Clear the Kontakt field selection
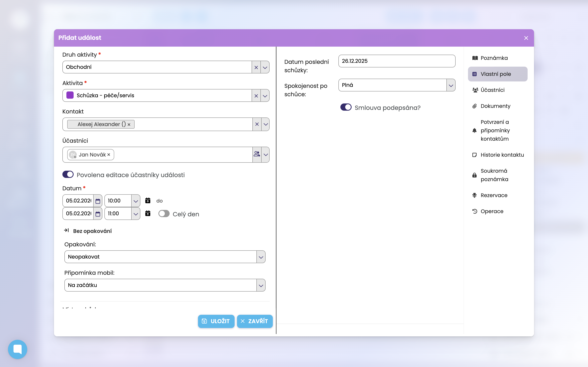Screen dimensions: 588x367 point(257,124)
